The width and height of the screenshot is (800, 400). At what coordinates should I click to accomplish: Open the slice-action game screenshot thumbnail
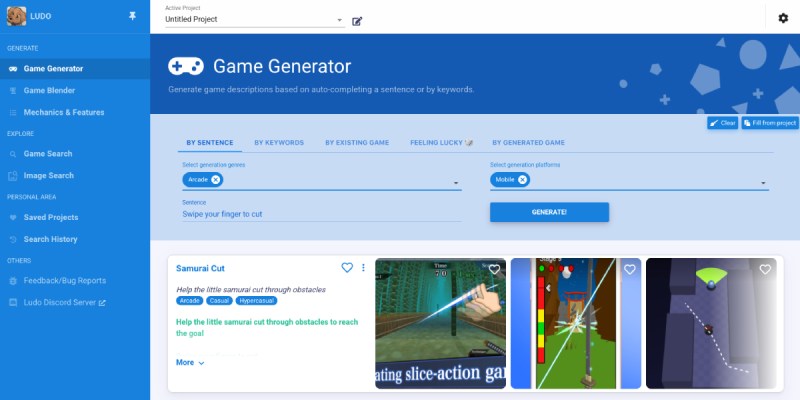coord(440,323)
